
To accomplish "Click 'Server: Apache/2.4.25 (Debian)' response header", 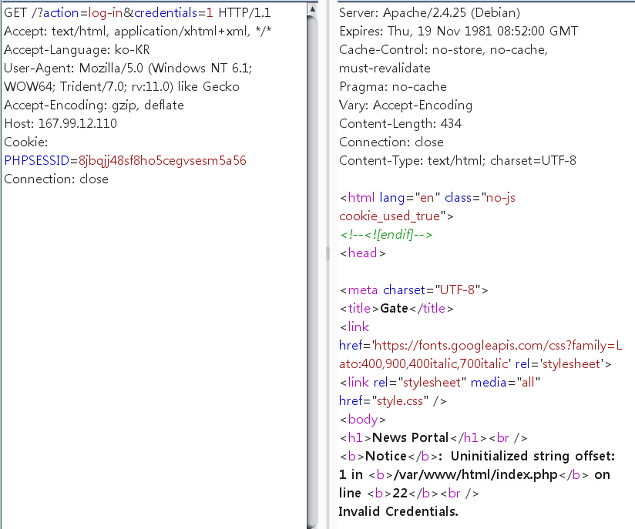I will [430, 13].
